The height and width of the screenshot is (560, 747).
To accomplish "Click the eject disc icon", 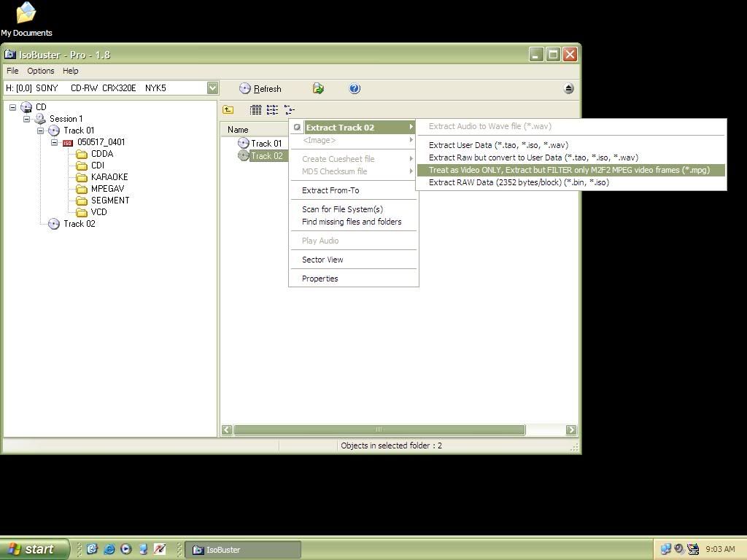I will [568, 88].
